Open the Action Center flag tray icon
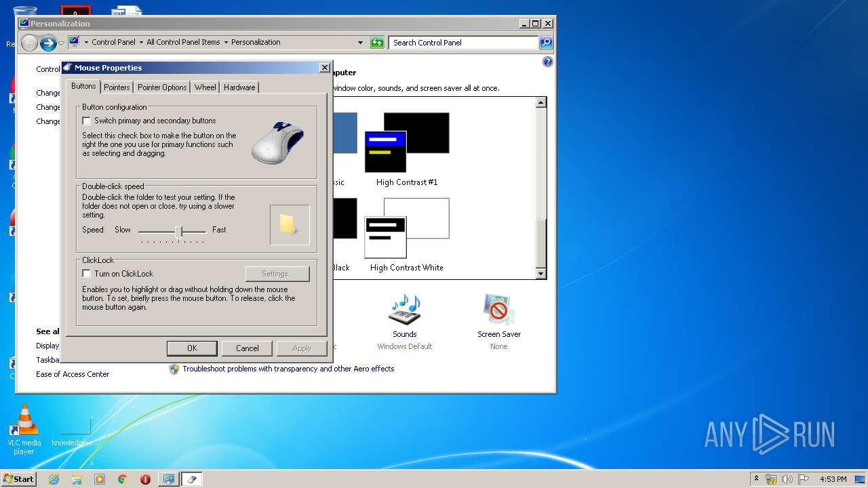Image resolution: width=868 pixels, height=488 pixels. (x=804, y=479)
